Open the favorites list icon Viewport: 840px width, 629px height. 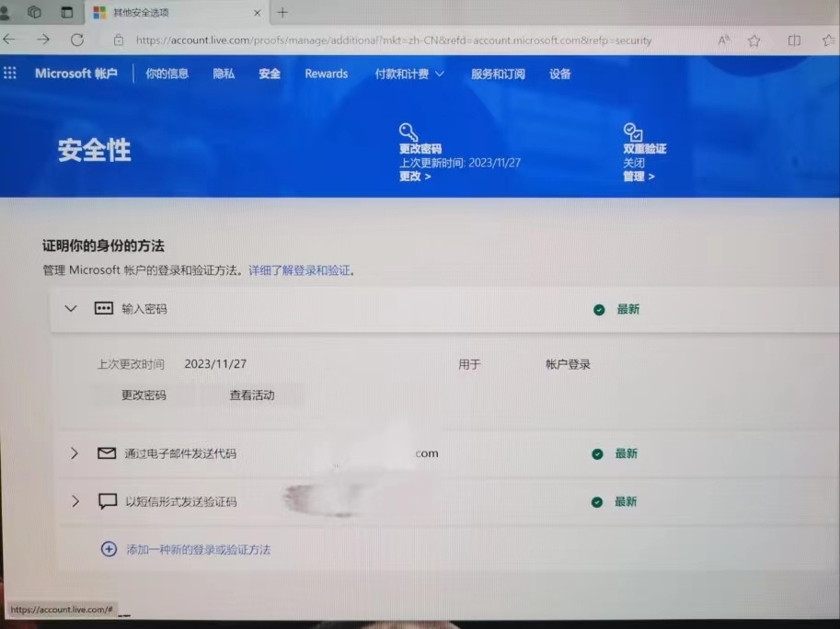829,40
